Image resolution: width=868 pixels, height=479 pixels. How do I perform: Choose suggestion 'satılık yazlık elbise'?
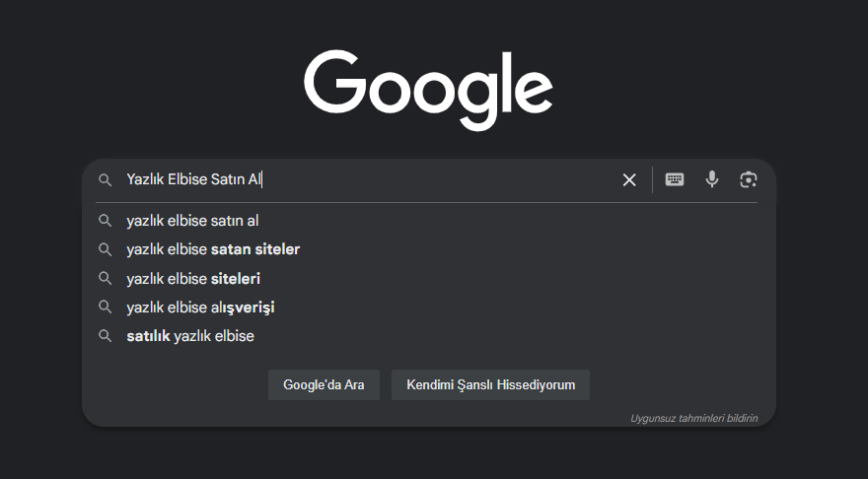[429, 336]
